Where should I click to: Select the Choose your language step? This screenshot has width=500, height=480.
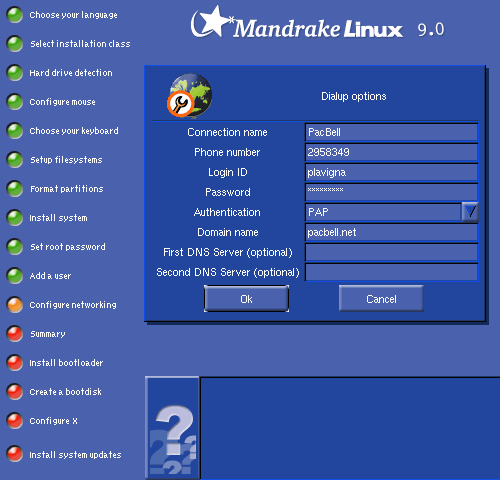pyautogui.click(x=73, y=15)
